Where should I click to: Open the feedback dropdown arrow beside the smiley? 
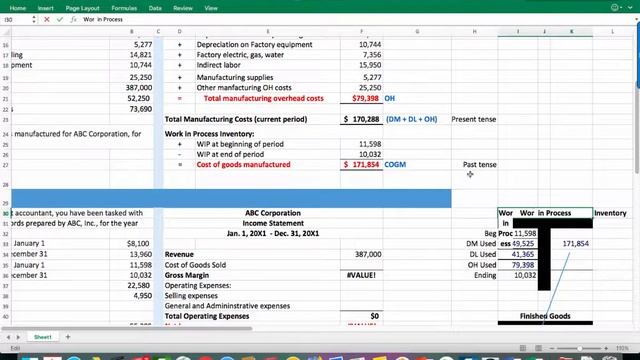click(621, 7)
